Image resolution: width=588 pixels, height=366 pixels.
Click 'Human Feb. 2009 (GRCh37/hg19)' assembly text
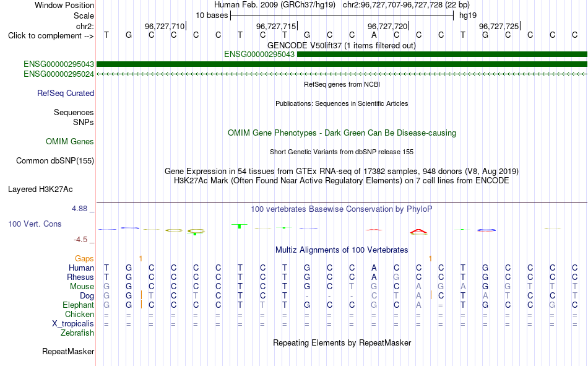pyautogui.click(x=276, y=5)
